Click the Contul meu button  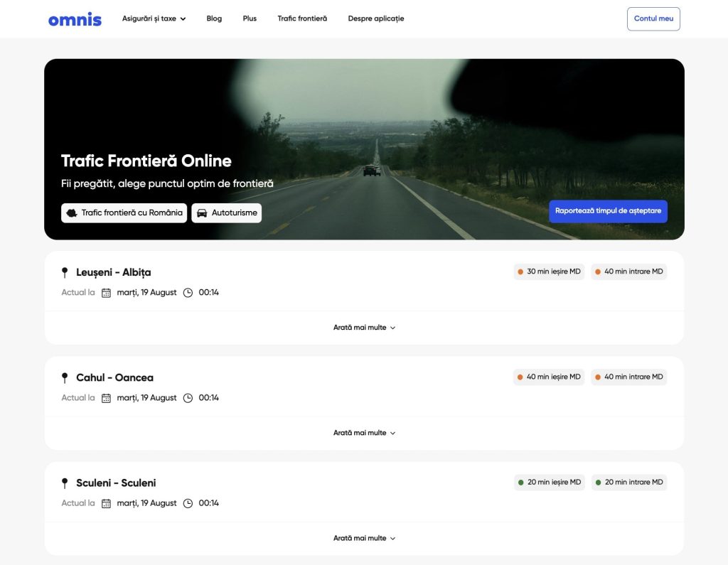653,19
